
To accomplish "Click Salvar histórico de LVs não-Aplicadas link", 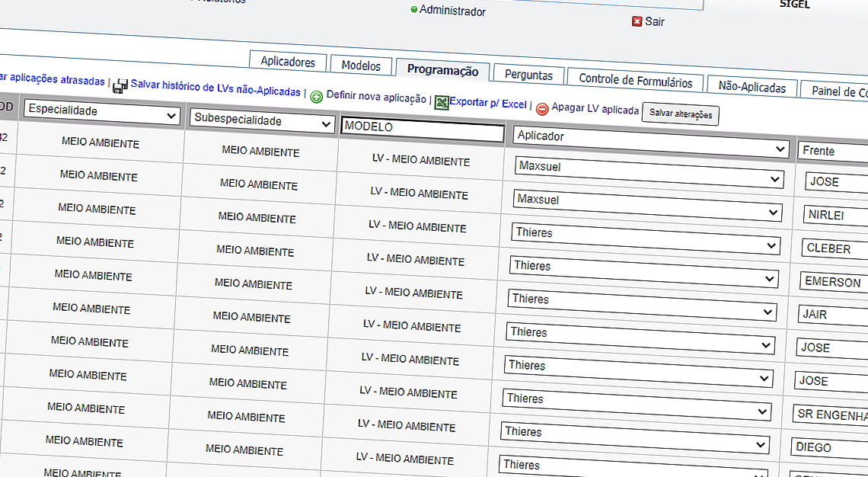I will 215,88.
